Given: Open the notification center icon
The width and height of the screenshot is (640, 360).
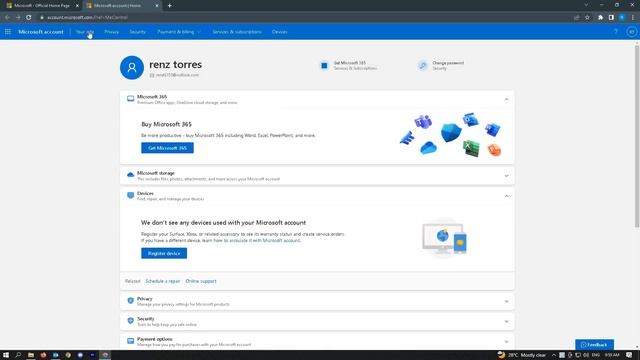Looking at the screenshot, I should click(x=629, y=355).
